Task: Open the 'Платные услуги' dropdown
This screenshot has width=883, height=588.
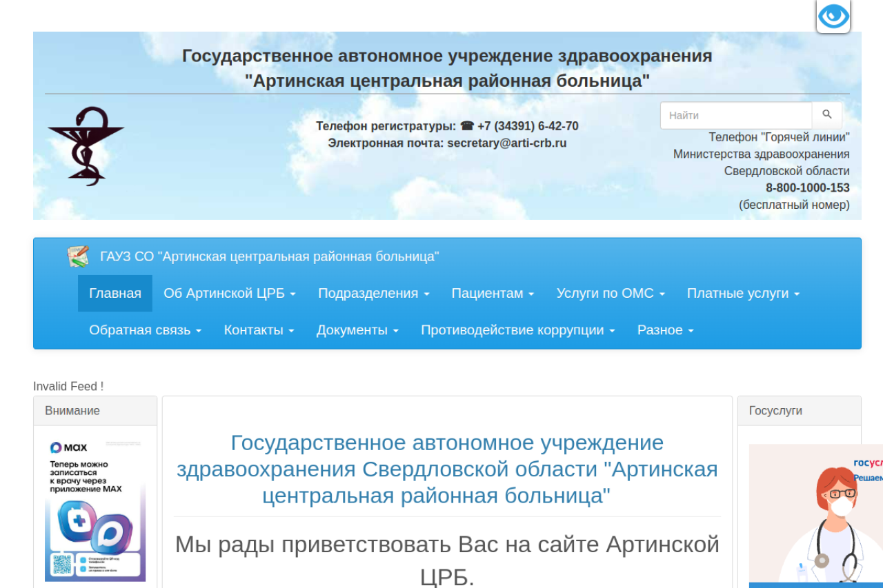Action: click(x=742, y=294)
